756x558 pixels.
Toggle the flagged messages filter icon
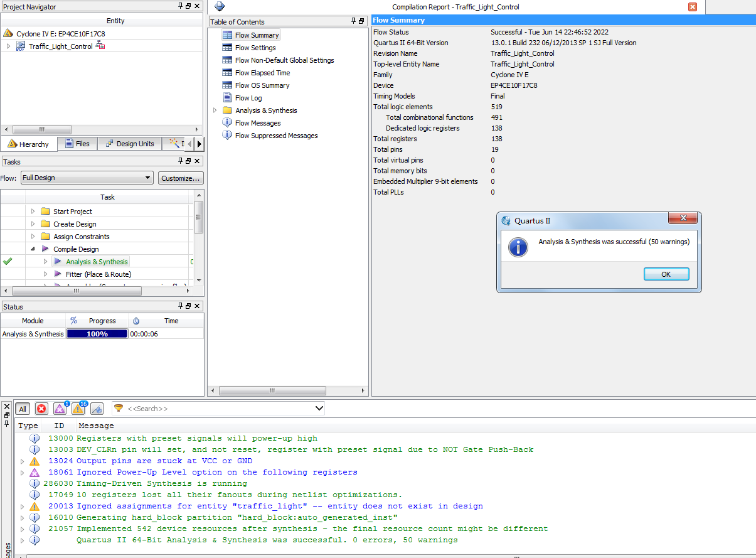pyautogui.click(x=97, y=409)
